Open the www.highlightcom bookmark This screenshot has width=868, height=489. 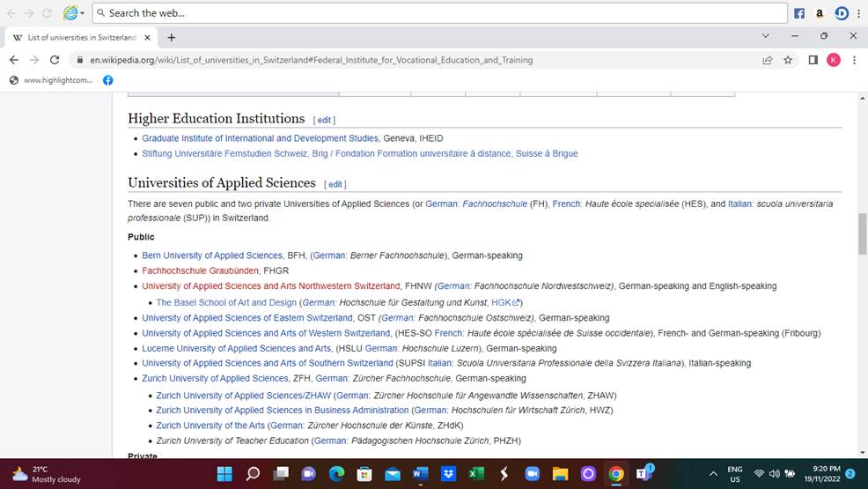pos(51,80)
